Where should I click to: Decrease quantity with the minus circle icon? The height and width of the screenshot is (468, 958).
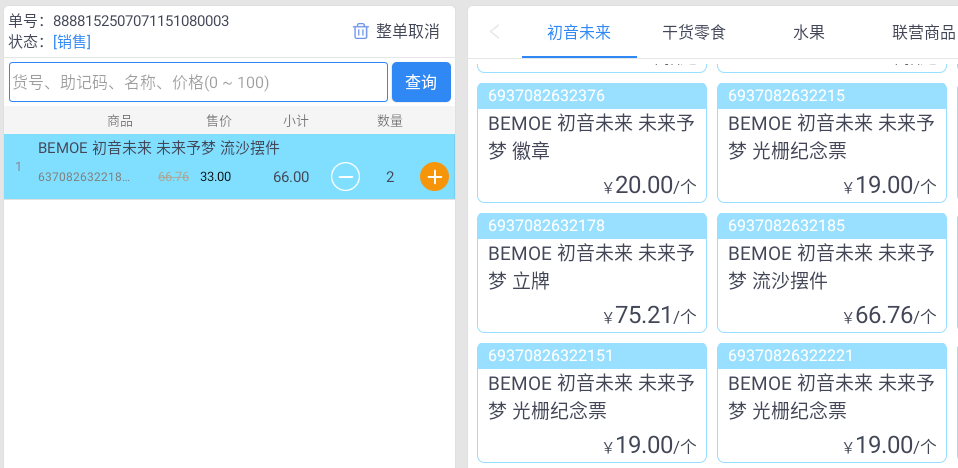[x=346, y=177]
